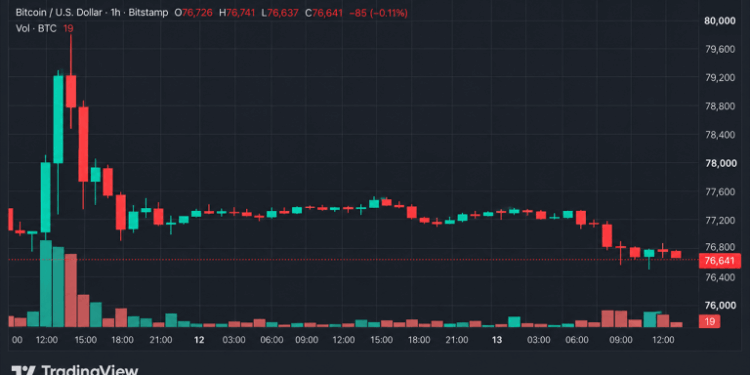
Task: Click the 76,400 price axis label
Action: 719,277
